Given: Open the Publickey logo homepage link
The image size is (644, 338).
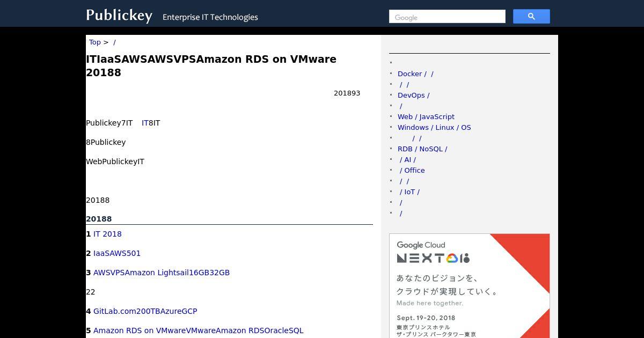Looking at the screenshot, I should pos(119,15).
